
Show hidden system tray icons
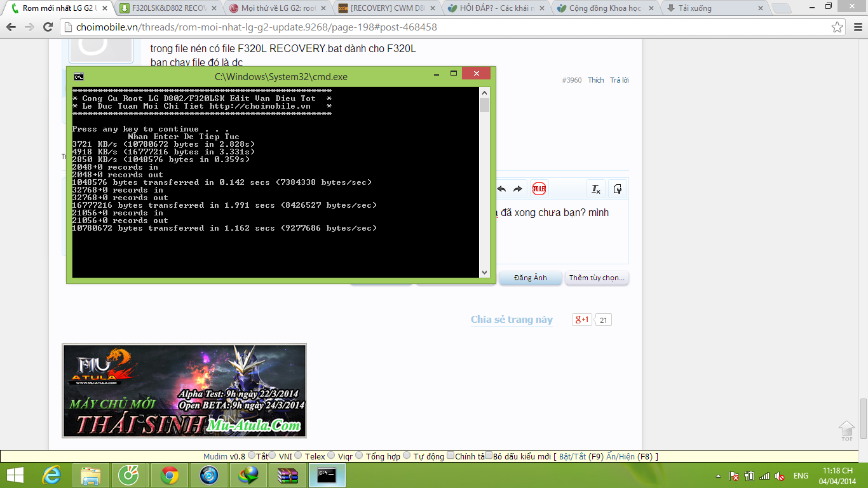718,476
